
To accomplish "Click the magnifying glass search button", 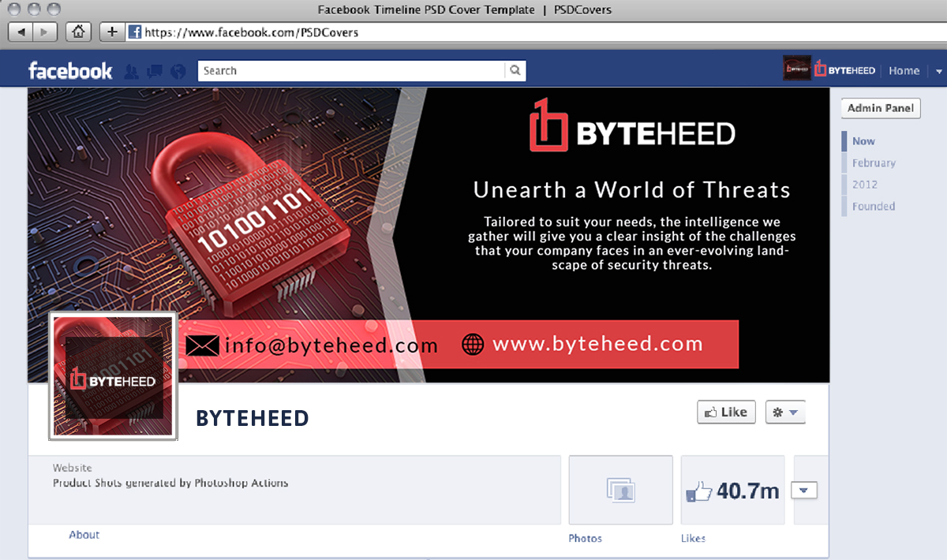I will [x=515, y=71].
